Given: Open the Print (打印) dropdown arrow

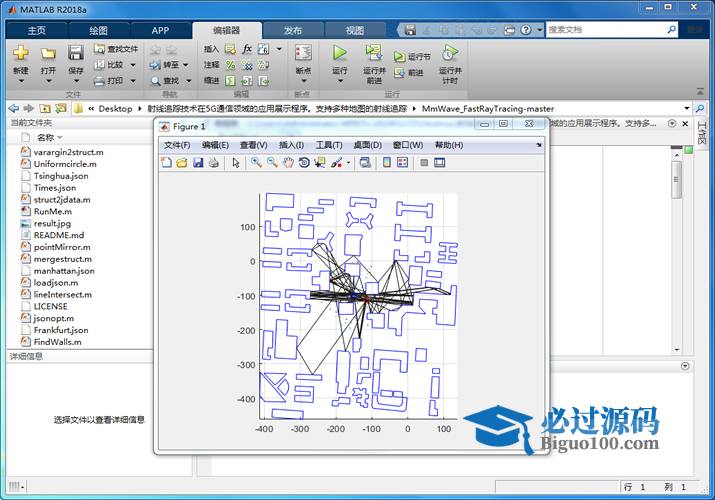Looking at the screenshot, I should [133, 81].
